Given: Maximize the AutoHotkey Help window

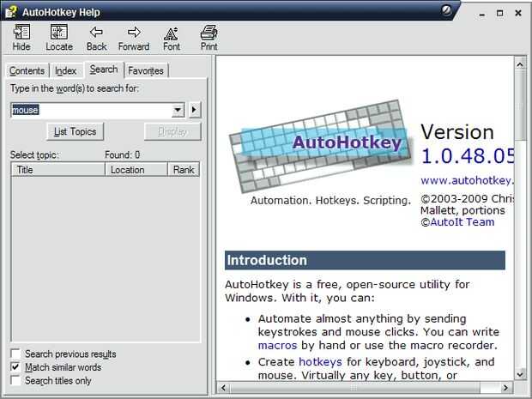Looking at the screenshot, I should [x=499, y=13].
